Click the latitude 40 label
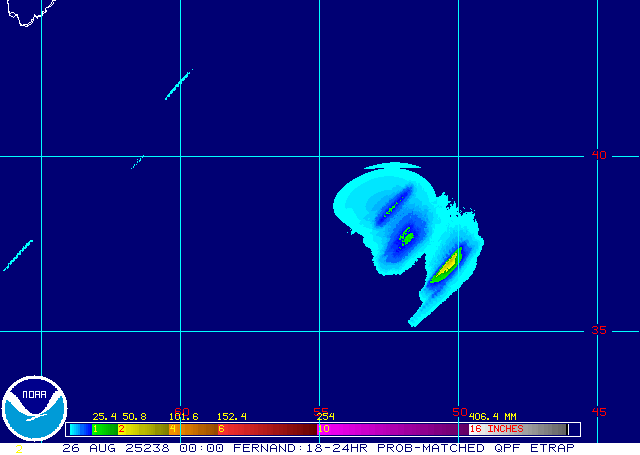This screenshot has width=640, height=455. tap(598, 155)
